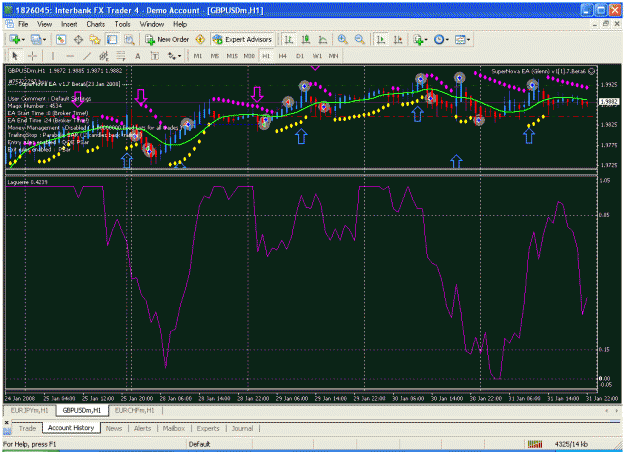Click the New Order button
The image size is (625, 452).
(167, 39)
